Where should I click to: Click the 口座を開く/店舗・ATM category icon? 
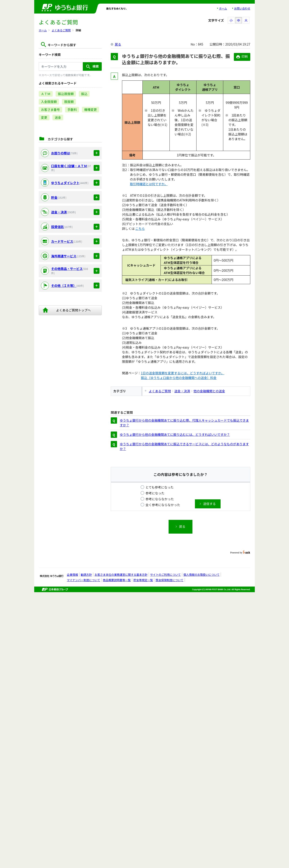45,168
